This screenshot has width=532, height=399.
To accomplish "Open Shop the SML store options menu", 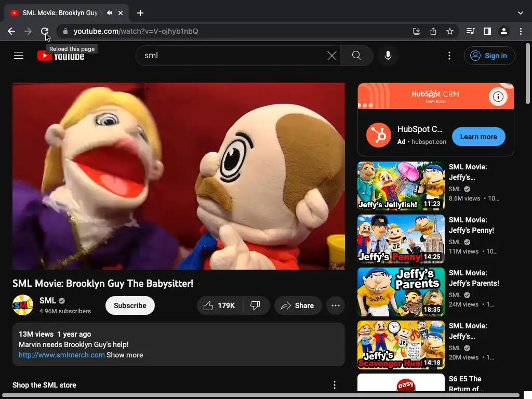I will (335, 385).
